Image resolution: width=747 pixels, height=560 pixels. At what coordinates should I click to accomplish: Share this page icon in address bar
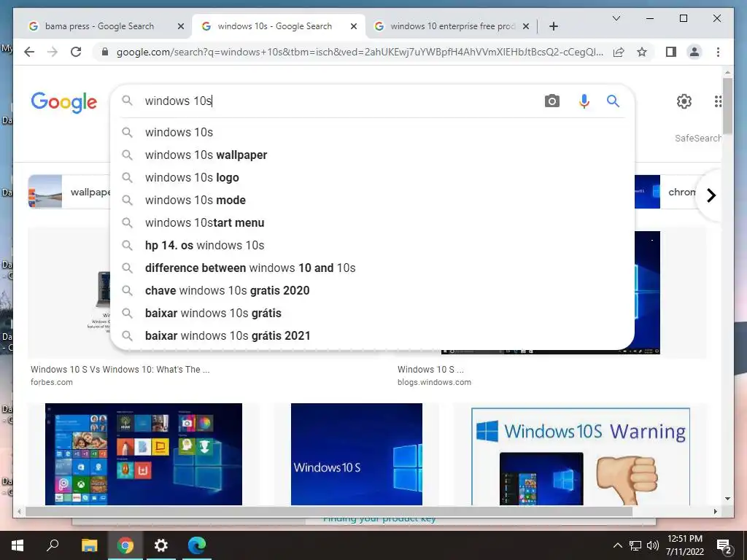(x=619, y=52)
